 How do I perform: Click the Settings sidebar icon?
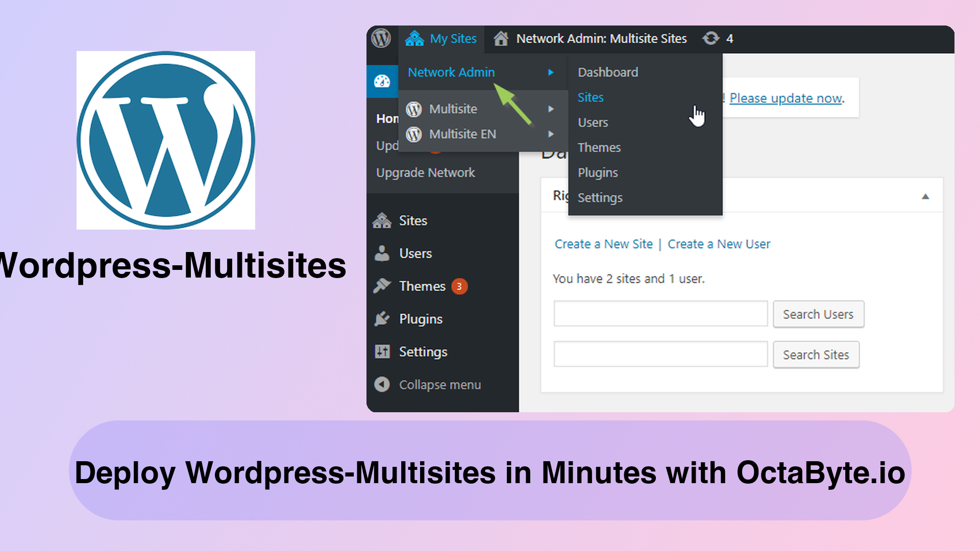383,352
